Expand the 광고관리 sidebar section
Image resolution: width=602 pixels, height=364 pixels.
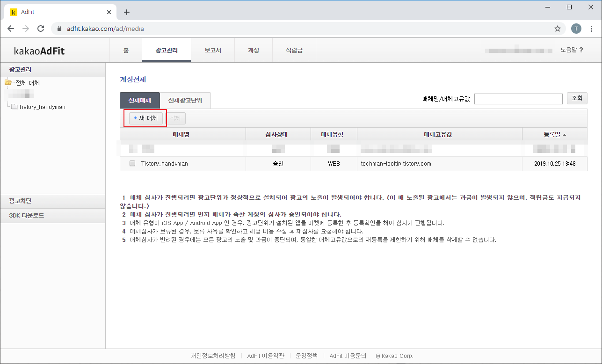[x=53, y=70]
